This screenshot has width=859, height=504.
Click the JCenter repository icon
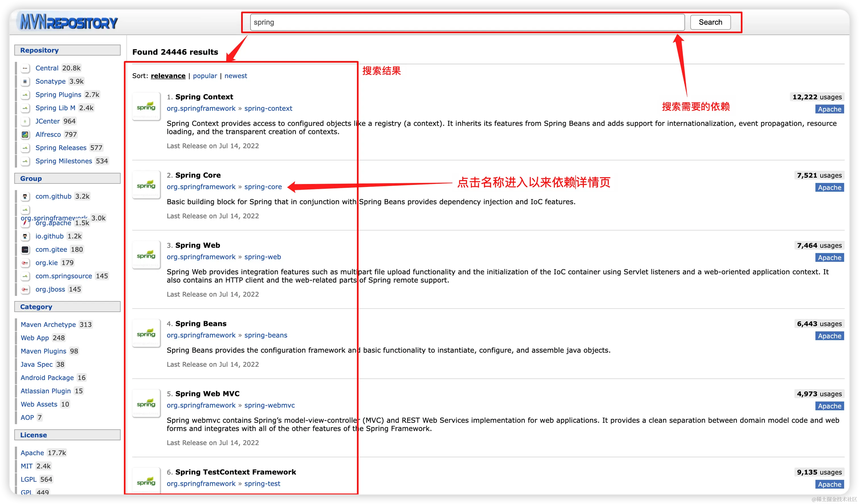25,121
